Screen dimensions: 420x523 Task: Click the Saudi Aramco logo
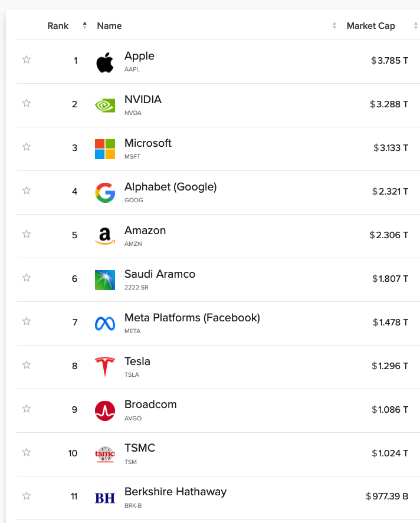[105, 280]
